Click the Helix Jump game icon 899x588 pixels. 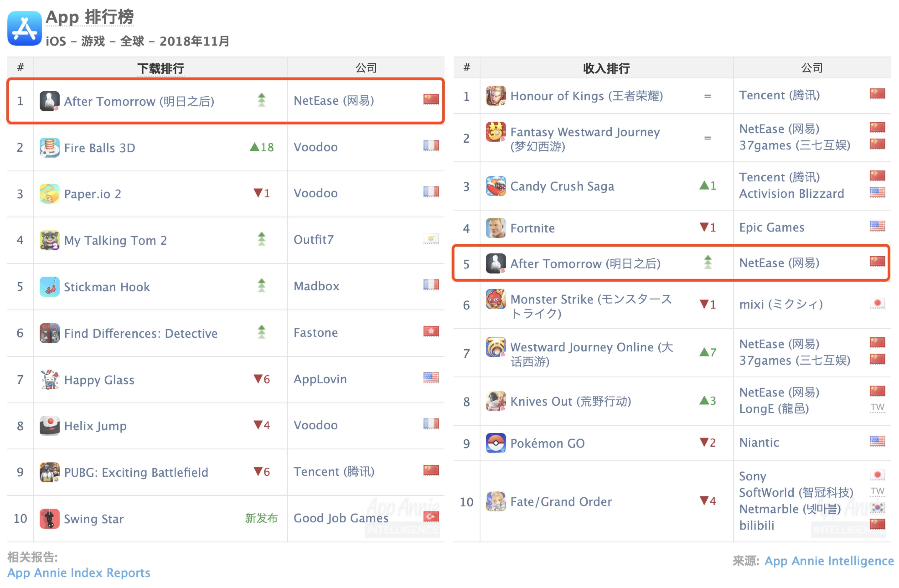(x=49, y=426)
